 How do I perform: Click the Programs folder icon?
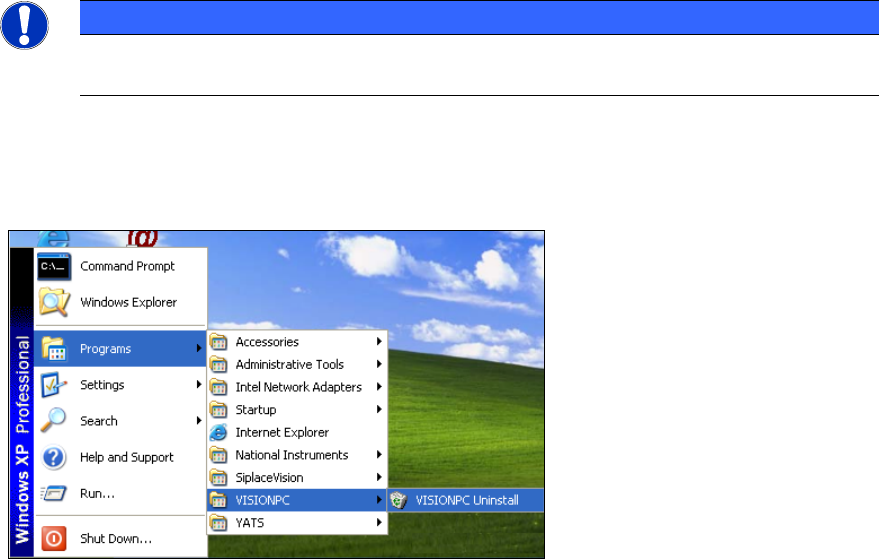54,349
